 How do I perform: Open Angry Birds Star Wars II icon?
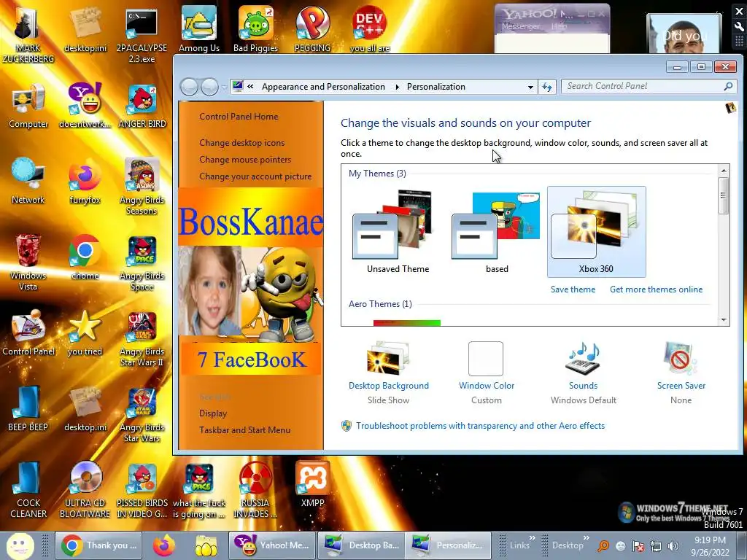coord(142,338)
